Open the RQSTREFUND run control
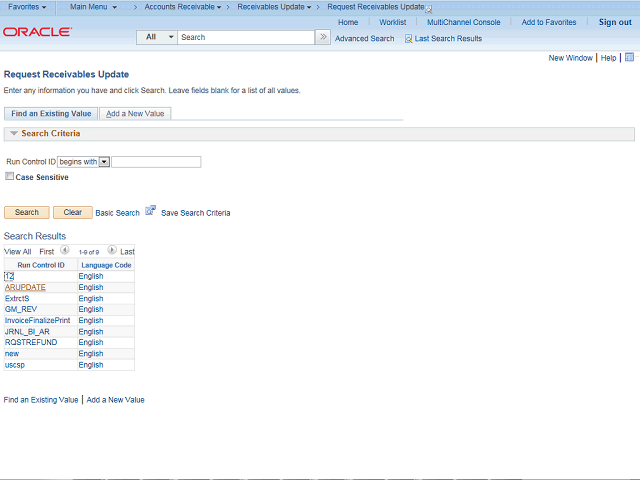Image resolution: width=640 pixels, height=480 pixels. pyautogui.click(x=31, y=342)
